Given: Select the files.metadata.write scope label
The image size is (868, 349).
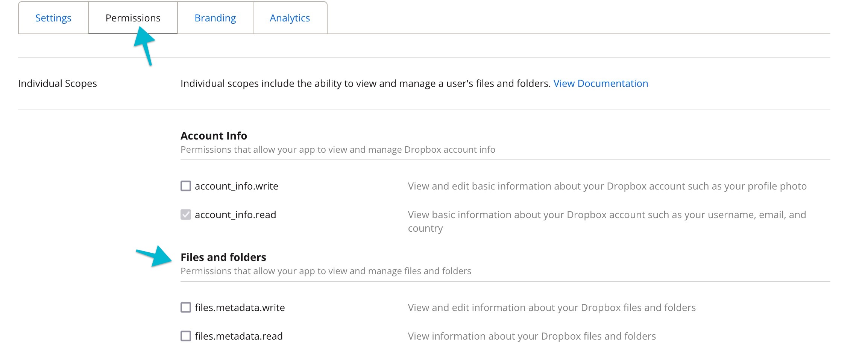Looking at the screenshot, I should tap(240, 307).
